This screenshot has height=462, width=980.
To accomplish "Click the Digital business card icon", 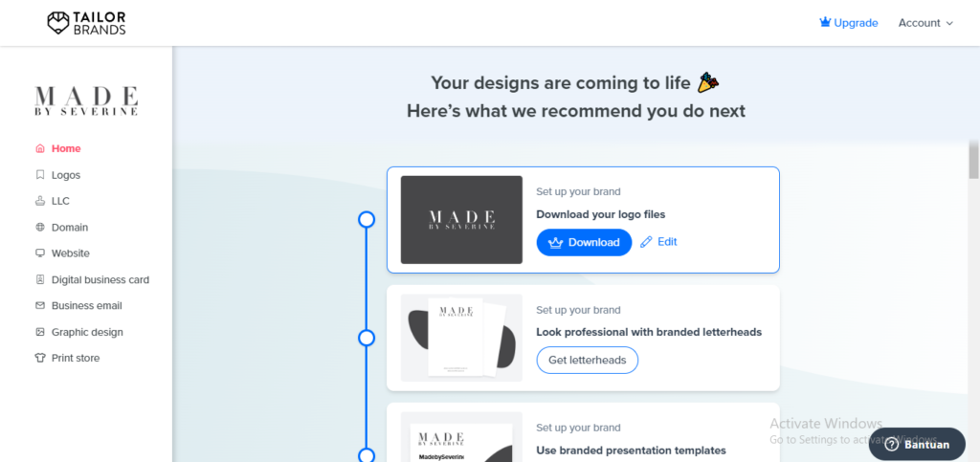I will [x=39, y=280].
